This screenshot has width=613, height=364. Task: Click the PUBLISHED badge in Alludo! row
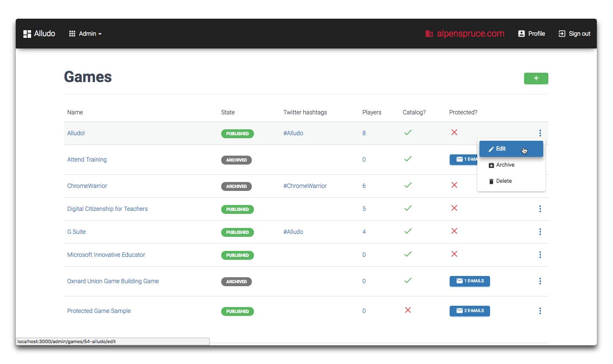(x=237, y=134)
